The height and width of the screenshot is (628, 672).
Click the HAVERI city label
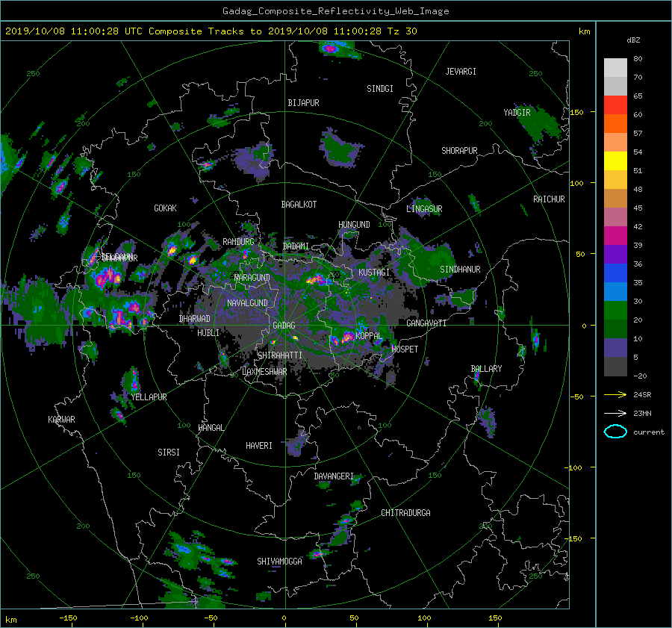click(x=259, y=446)
